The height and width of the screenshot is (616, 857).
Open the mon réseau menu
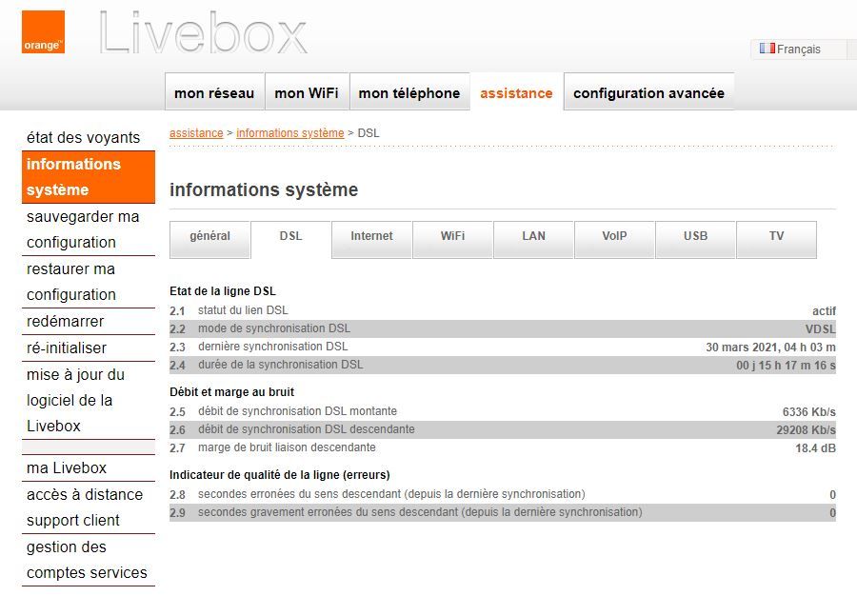[x=214, y=92]
